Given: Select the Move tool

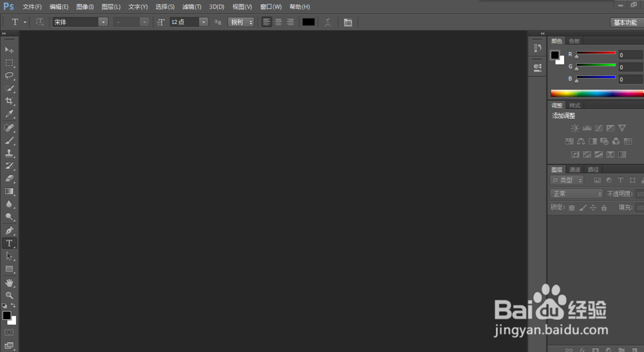Looking at the screenshot, I should 9,50.
